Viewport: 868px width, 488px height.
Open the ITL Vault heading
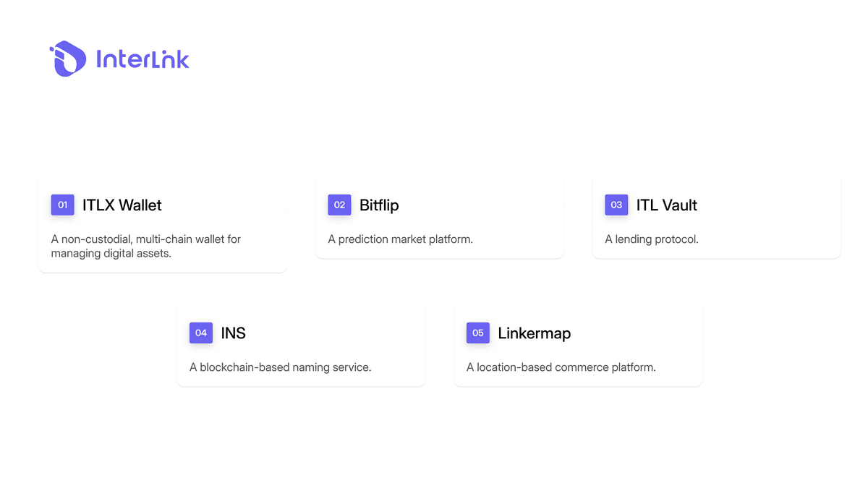tap(667, 205)
